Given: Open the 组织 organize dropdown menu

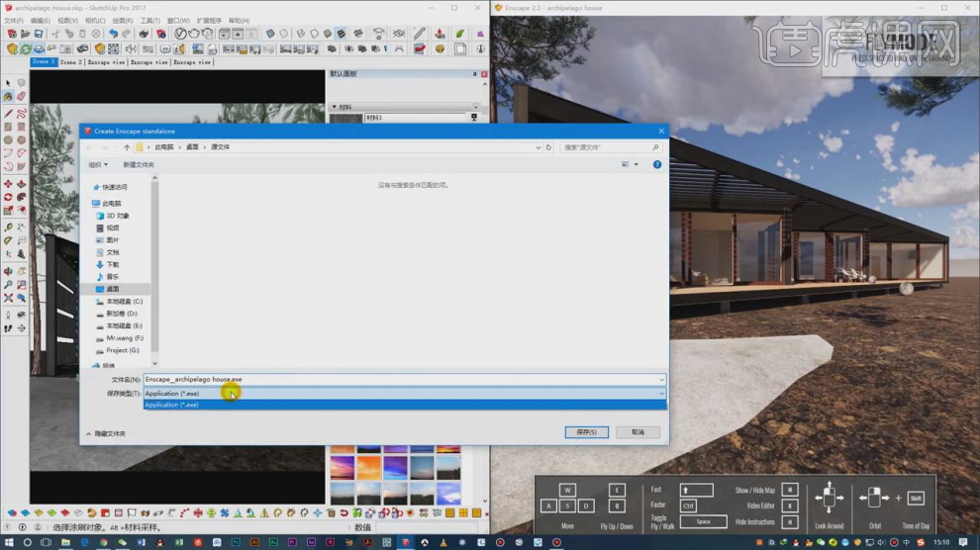Looking at the screenshot, I should tap(97, 165).
